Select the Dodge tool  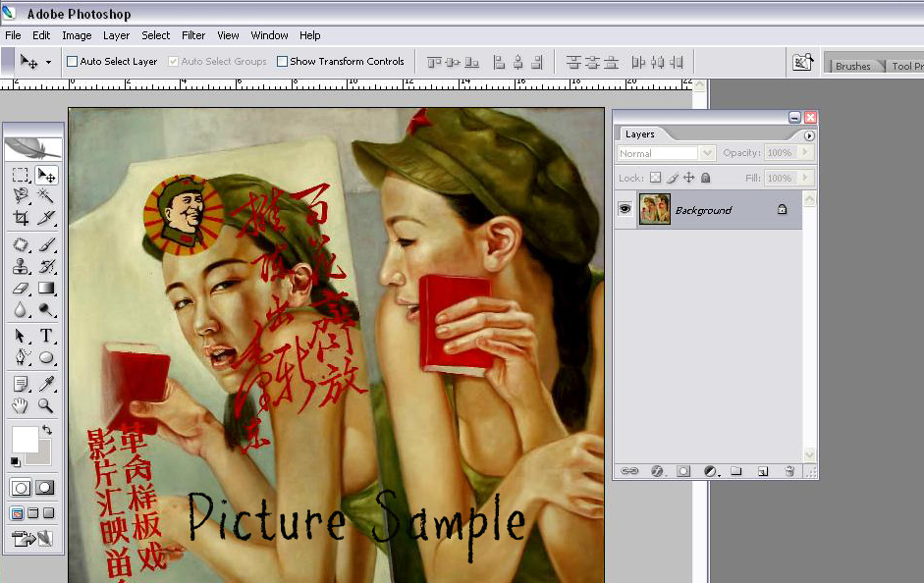coord(46,310)
